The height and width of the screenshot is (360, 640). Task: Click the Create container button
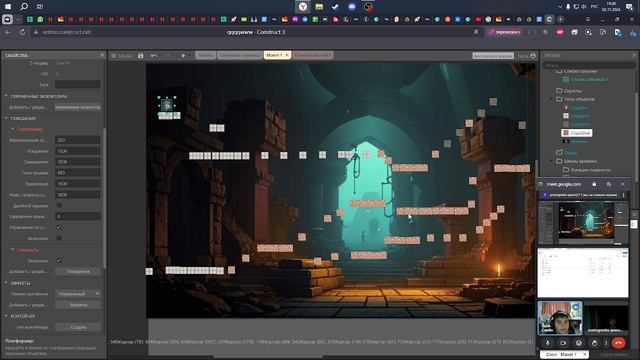[x=78, y=327]
